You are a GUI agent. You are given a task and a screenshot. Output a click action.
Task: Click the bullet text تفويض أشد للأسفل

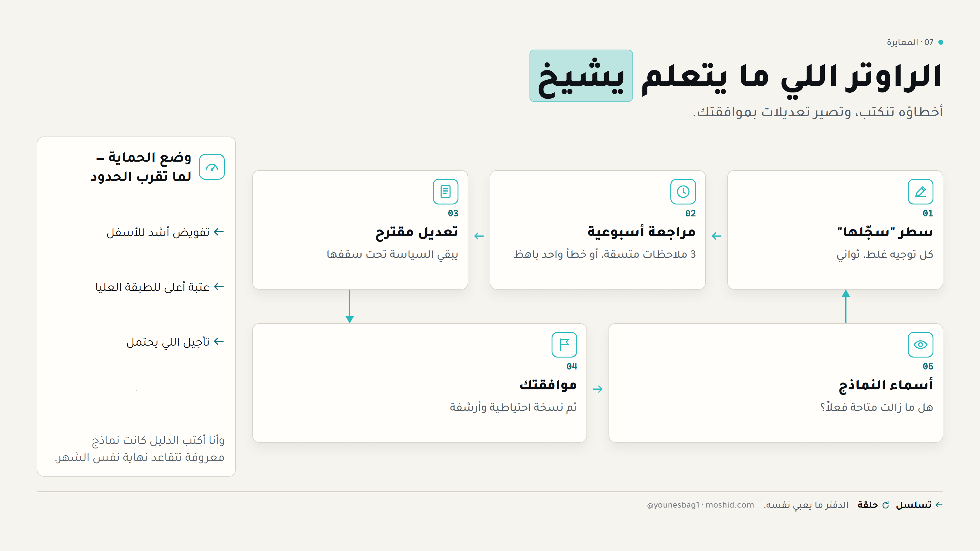(158, 232)
